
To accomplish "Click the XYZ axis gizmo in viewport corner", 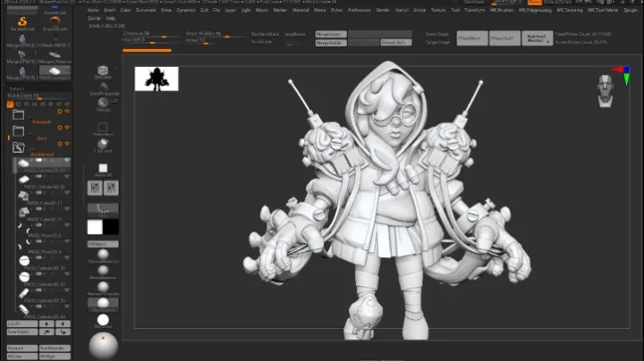I will coord(624,75).
